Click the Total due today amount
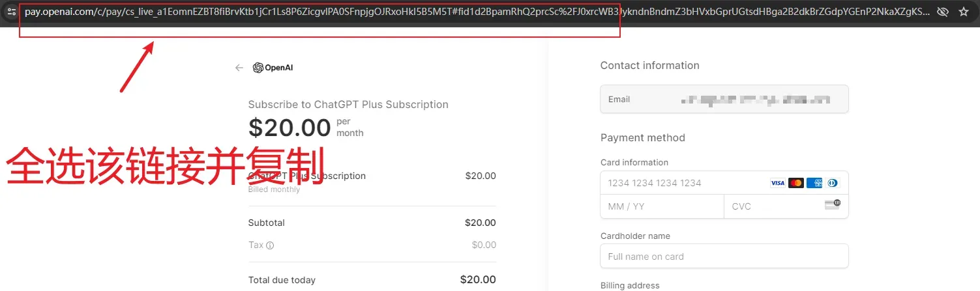Image resolution: width=980 pixels, height=291 pixels. tap(478, 279)
